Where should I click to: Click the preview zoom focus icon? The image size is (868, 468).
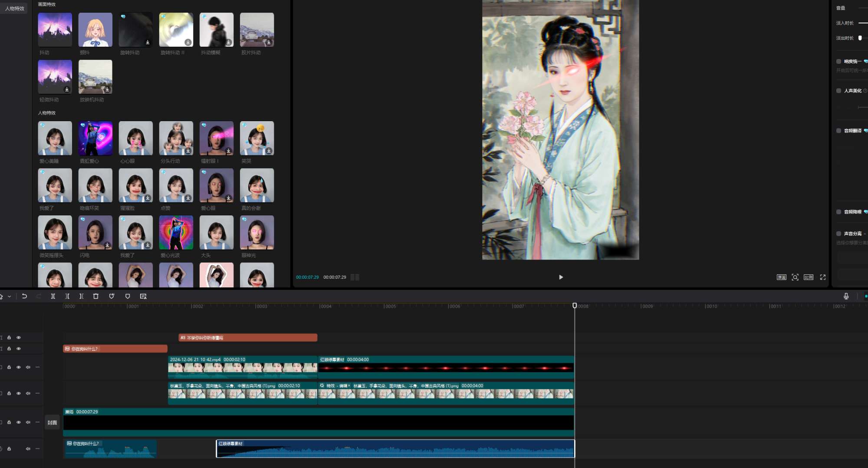click(795, 277)
